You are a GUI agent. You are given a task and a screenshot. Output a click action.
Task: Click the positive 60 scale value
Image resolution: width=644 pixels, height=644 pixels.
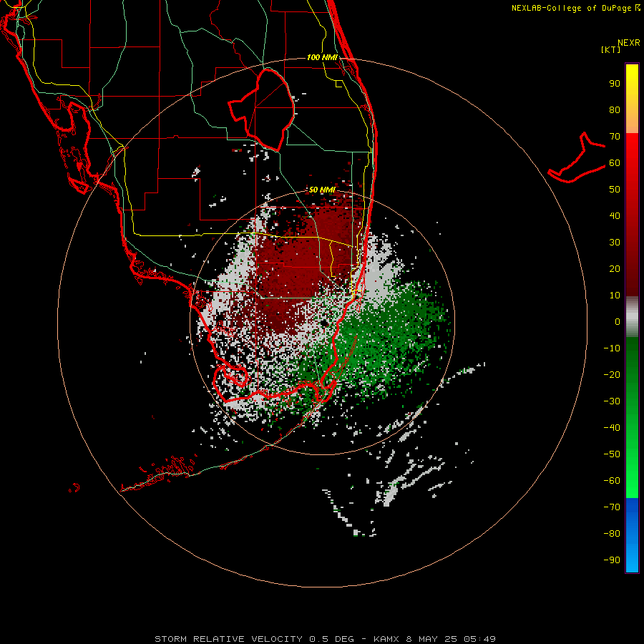click(x=615, y=163)
